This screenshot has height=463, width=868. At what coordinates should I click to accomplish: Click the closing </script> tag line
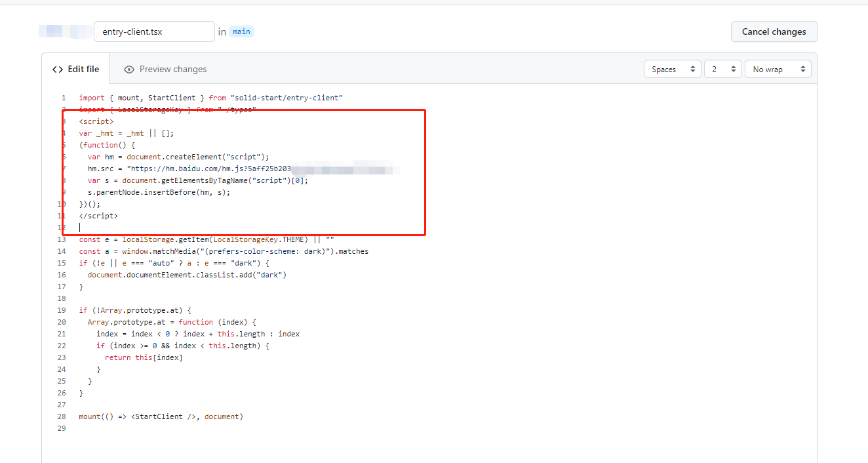click(x=98, y=216)
